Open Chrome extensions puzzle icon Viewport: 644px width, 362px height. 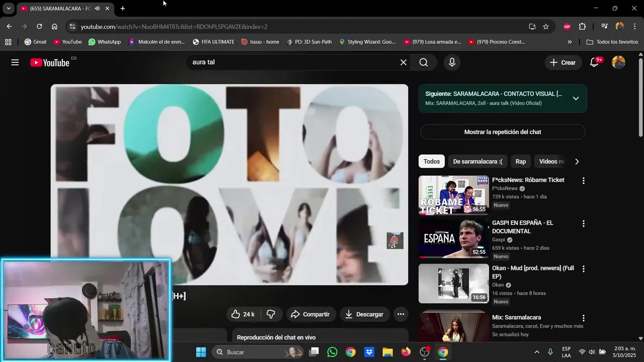coord(583,27)
